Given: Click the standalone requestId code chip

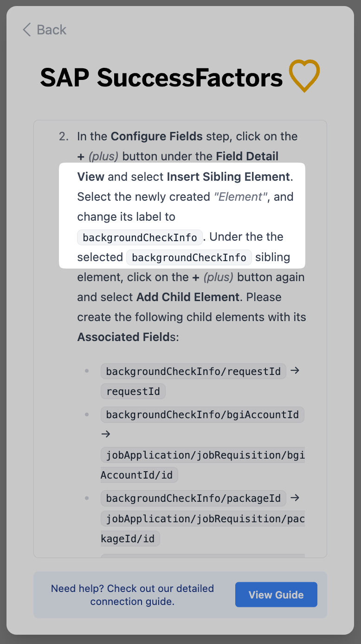Looking at the screenshot, I should point(133,392).
